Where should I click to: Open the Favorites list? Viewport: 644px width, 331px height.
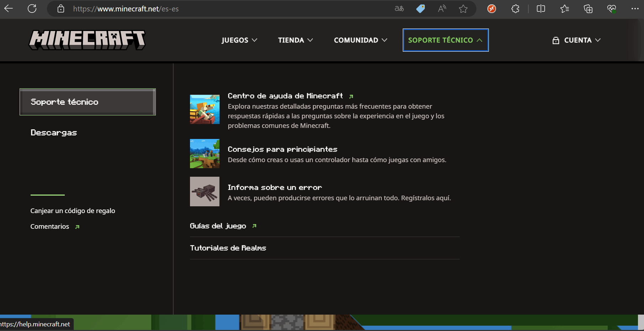(x=564, y=9)
